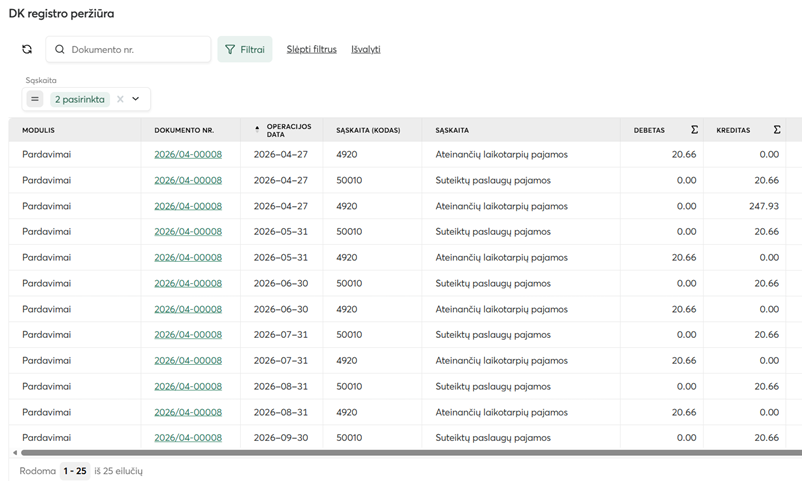The image size is (802, 481).
Task: Focus the 'Dokumento nr.' search field
Action: coord(136,49)
